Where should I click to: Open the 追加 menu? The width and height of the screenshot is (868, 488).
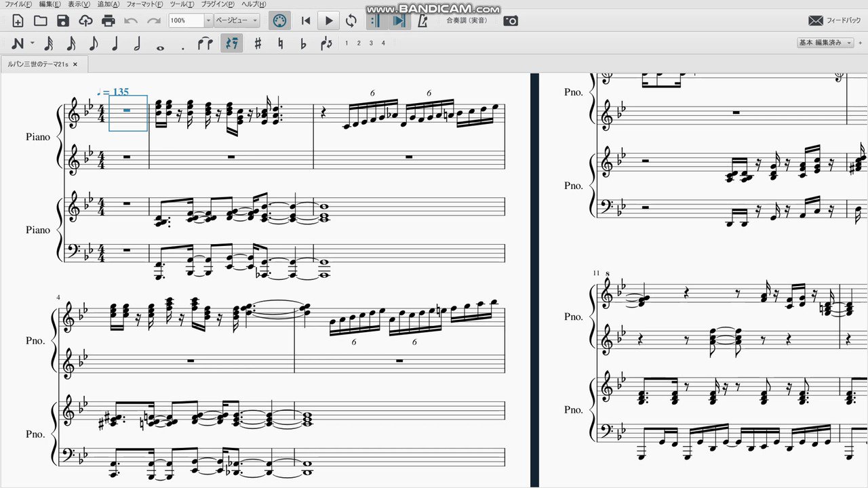109,4
